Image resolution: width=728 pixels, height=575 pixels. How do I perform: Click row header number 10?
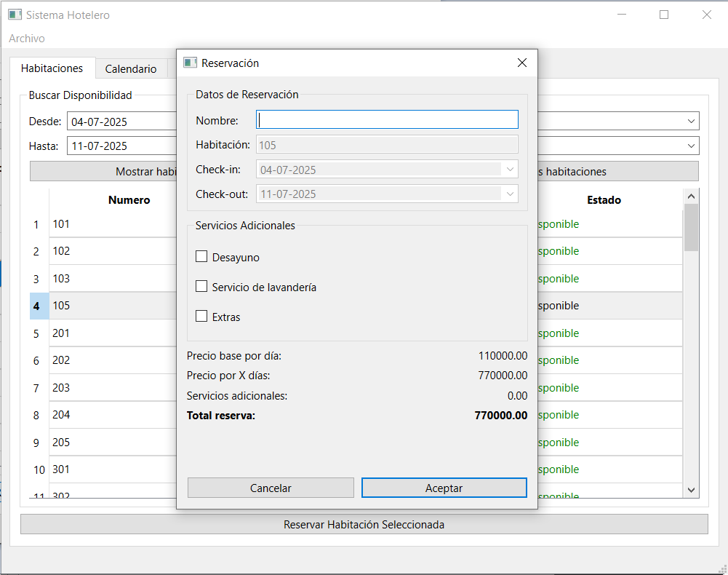pyautogui.click(x=39, y=470)
